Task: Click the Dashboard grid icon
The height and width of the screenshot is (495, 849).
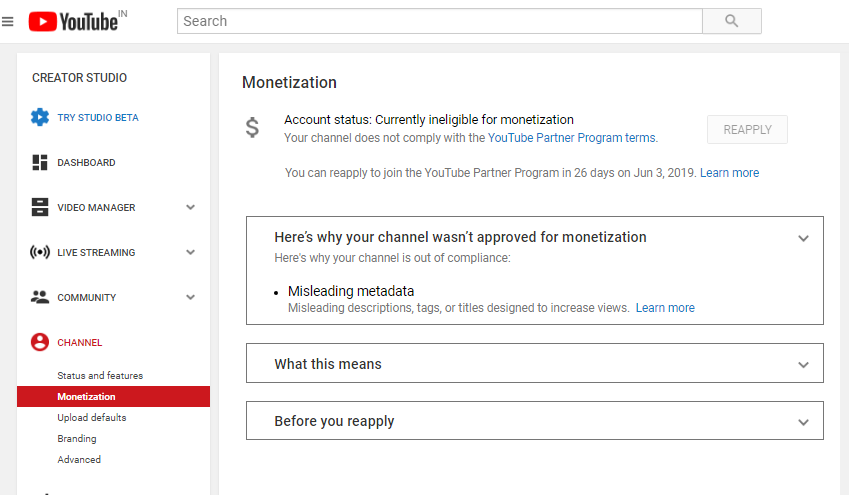Action: click(40, 162)
